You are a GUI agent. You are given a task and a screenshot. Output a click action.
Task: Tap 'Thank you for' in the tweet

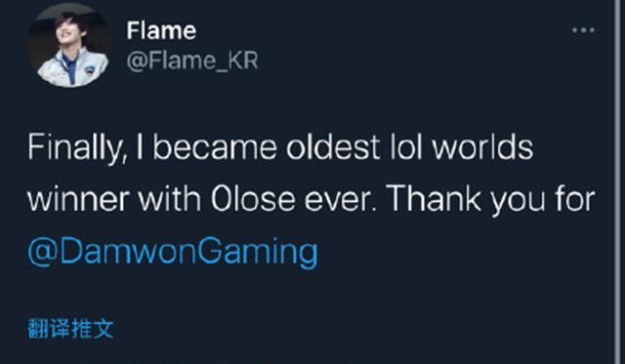coord(491,199)
